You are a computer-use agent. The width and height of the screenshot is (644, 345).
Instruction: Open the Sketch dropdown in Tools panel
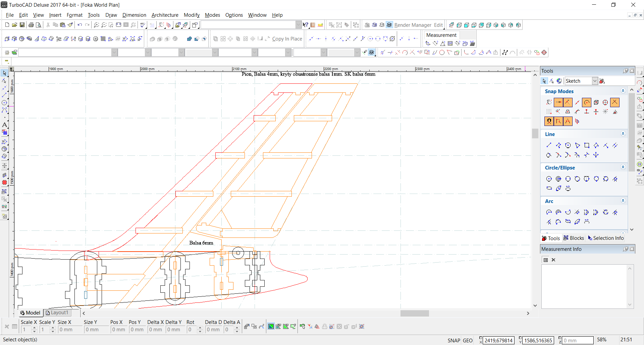(x=595, y=81)
